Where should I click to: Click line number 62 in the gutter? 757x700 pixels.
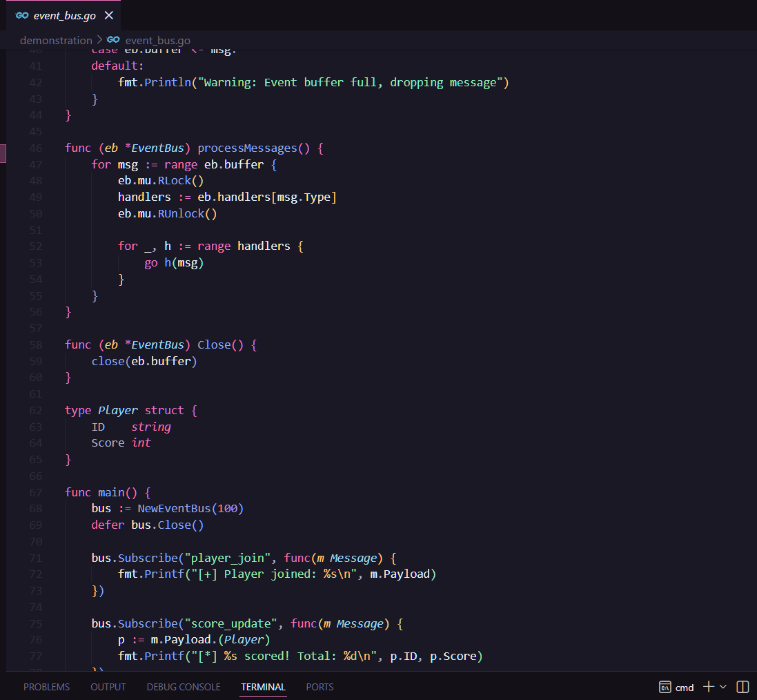point(36,410)
